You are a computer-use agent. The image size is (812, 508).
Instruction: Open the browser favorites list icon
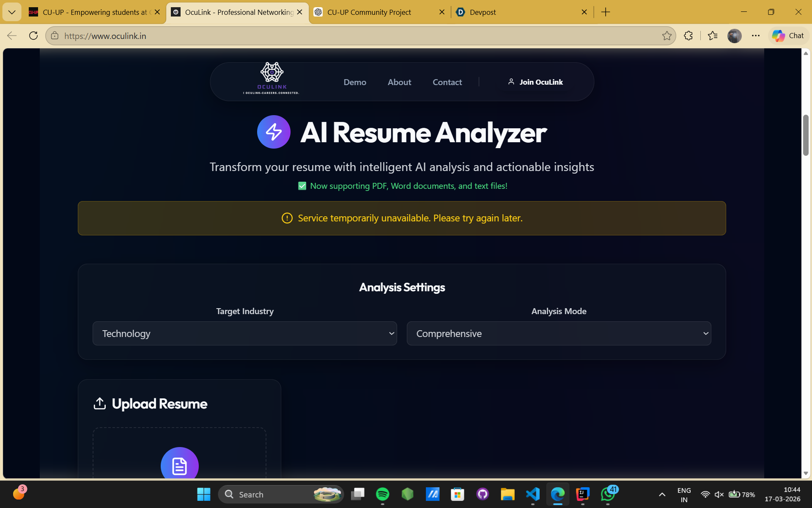[713, 36]
